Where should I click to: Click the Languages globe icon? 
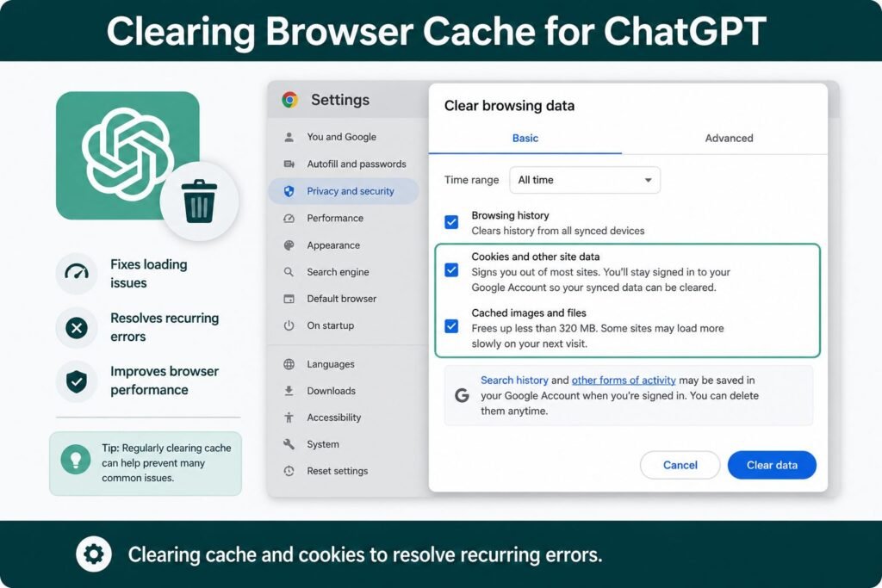(x=289, y=364)
